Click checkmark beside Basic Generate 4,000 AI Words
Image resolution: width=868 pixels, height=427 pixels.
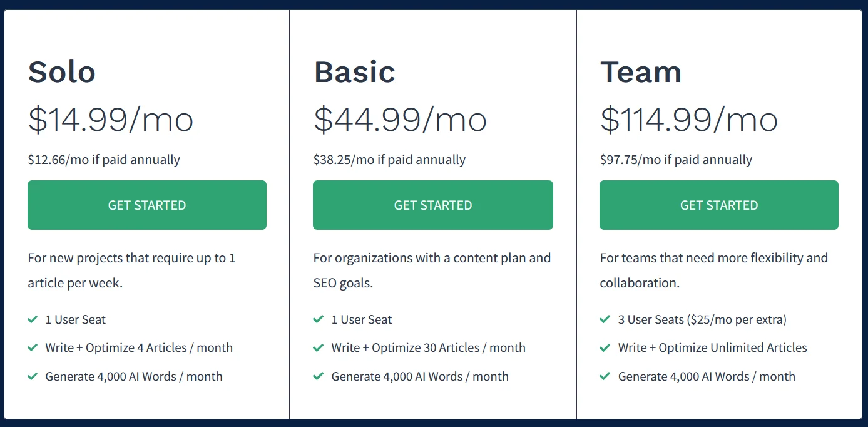tap(319, 376)
